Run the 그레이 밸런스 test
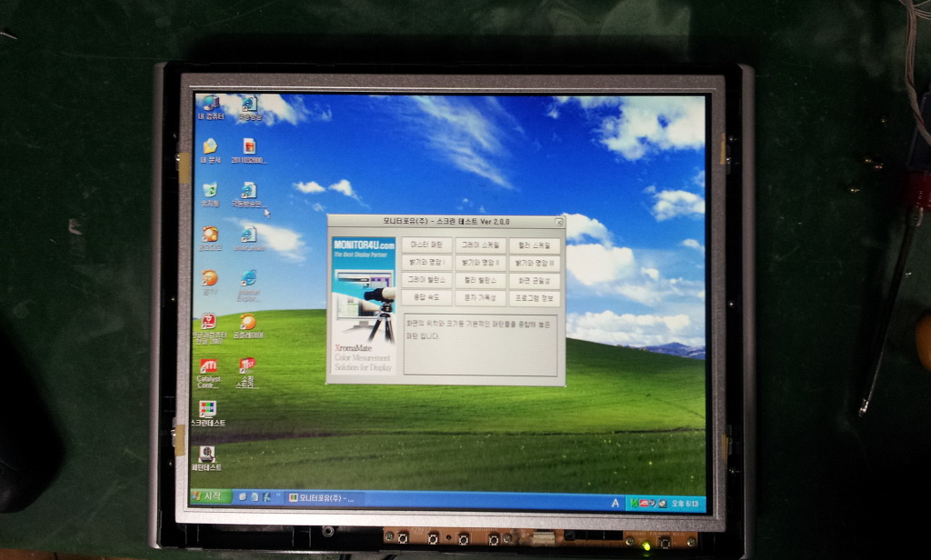 point(426,280)
